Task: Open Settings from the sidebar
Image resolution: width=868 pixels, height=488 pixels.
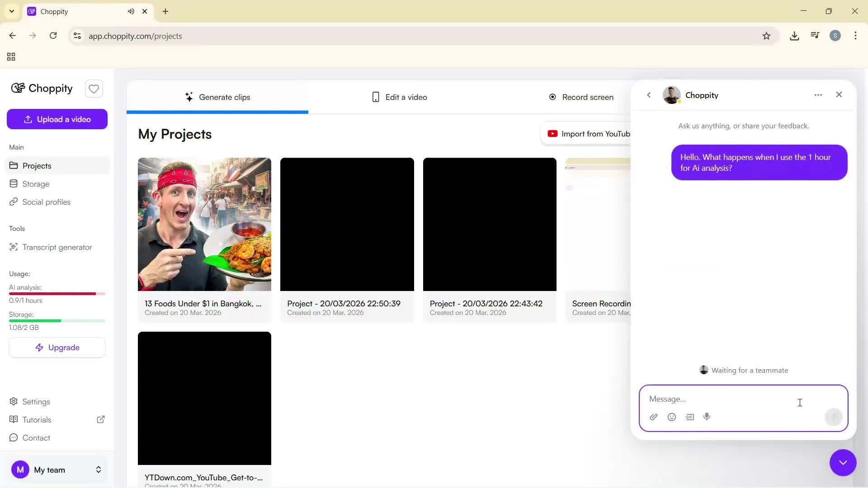Action: [36, 402]
